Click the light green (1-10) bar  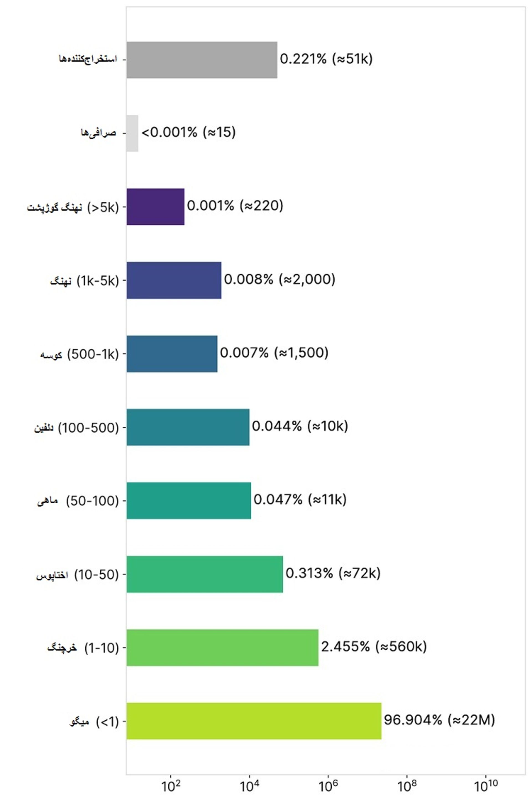(x=222, y=647)
